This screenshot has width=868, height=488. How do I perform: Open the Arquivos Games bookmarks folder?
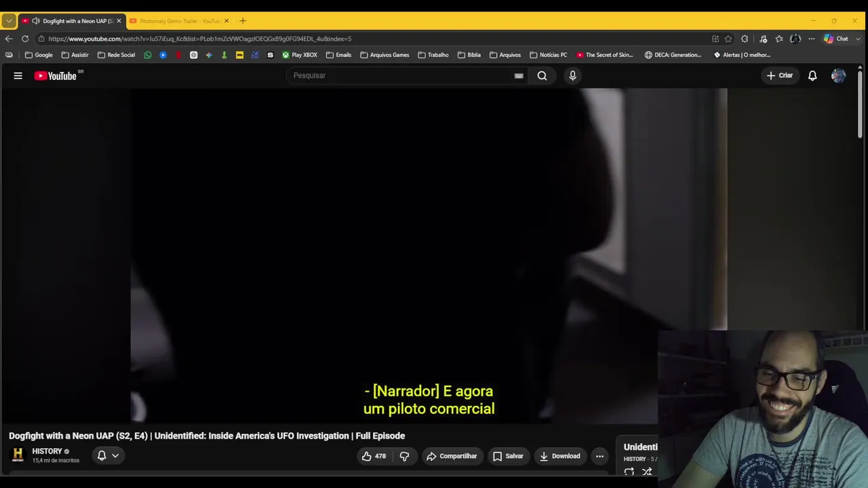(384, 55)
